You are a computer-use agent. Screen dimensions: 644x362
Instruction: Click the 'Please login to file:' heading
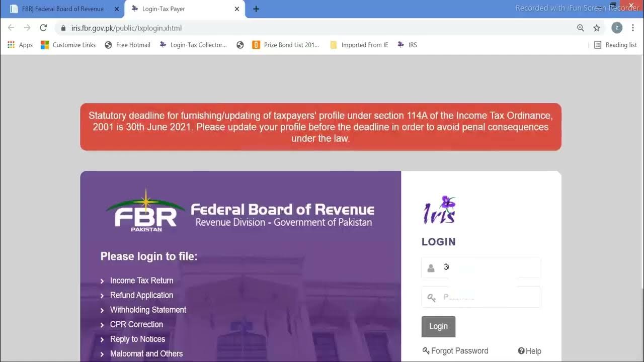pyautogui.click(x=149, y=256)
